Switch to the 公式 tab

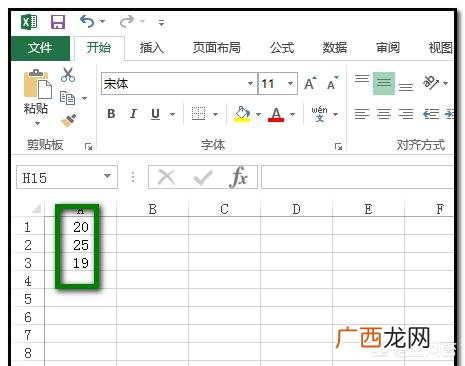click(282, 48)
